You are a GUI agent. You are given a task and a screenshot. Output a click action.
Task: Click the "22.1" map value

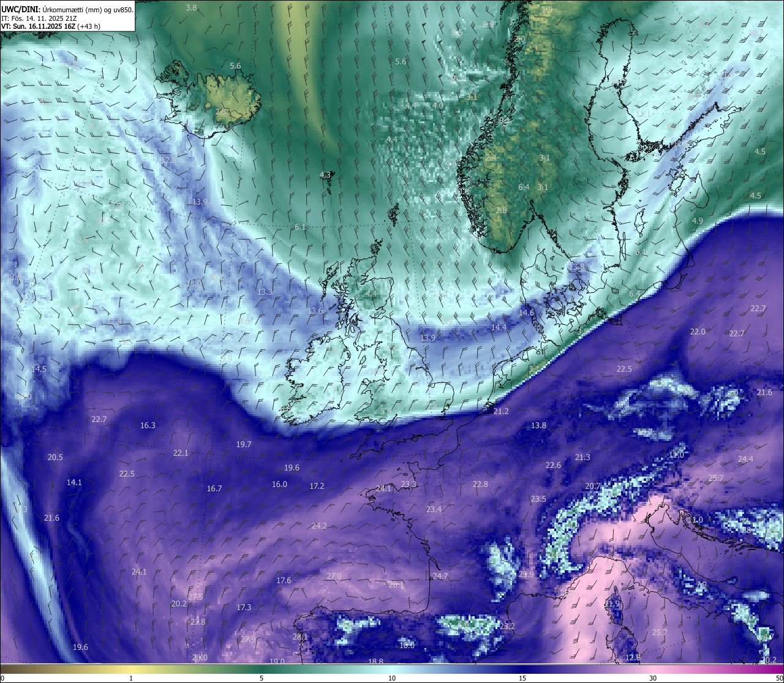point(181,453)
